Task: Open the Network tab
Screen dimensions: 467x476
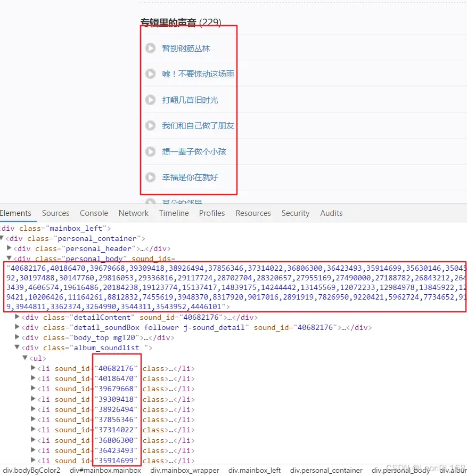Action: click(134, 213)
